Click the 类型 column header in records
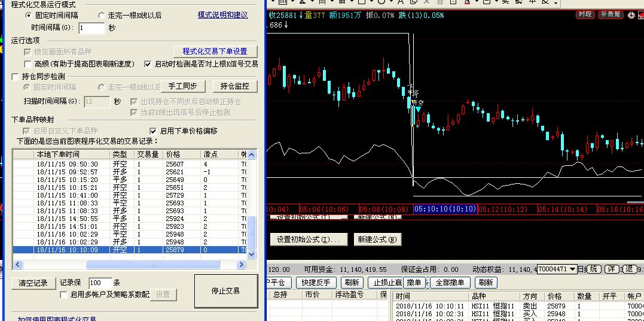The height and width of the screenshot is (321, 644). [120, 155]
